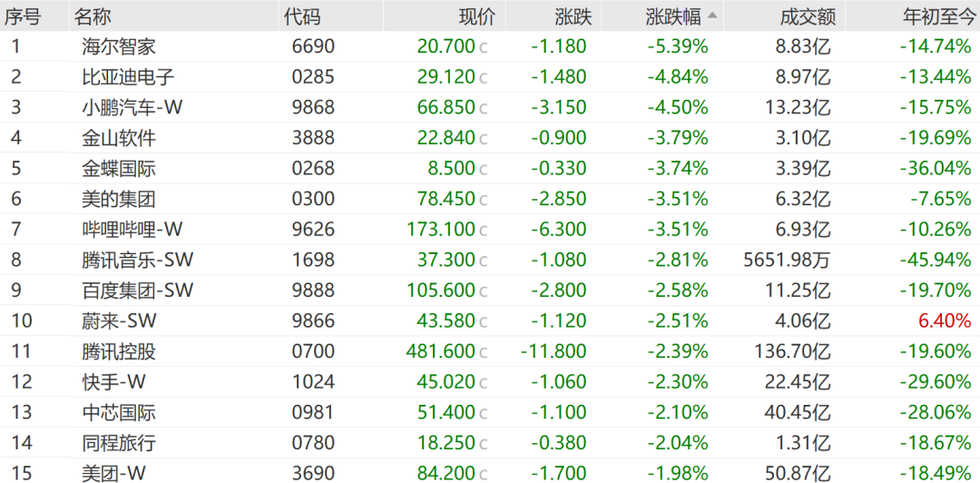The height and width of the screenshot is (483, 980).
Task: Select the 代码 column header
Action: pos(302,16)
